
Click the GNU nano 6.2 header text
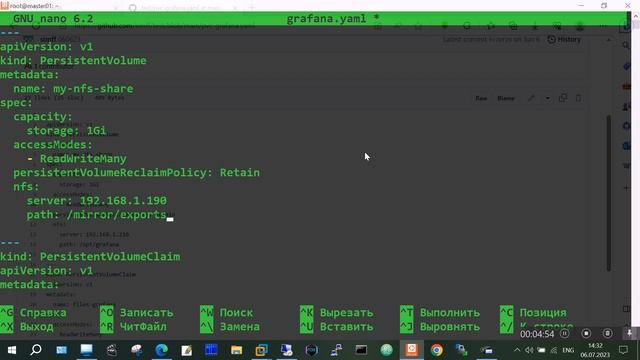click(53, 19)
